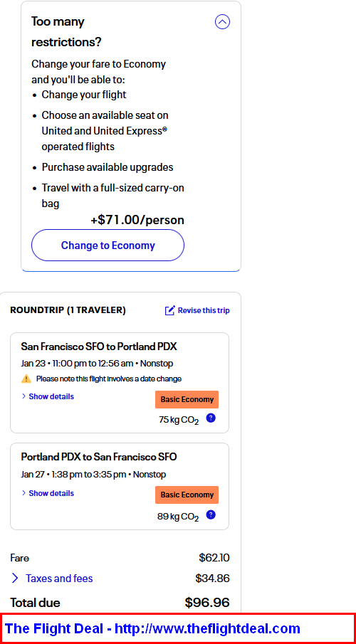
Task: Select the Portland PDX to San Francisco SFO heading
Action: (99, 457)
